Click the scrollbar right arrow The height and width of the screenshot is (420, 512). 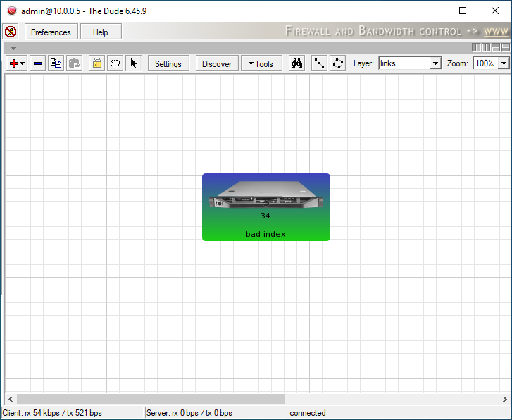504,399
